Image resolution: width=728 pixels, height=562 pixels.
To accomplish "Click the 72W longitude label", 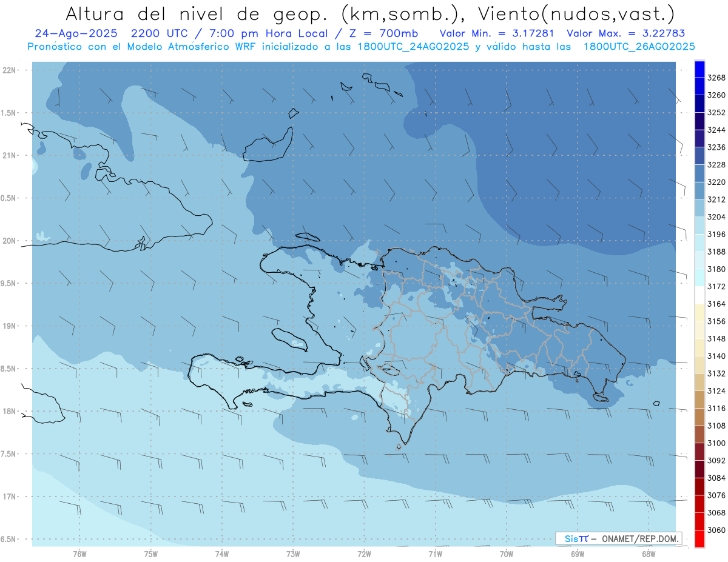I will [364, 554].
